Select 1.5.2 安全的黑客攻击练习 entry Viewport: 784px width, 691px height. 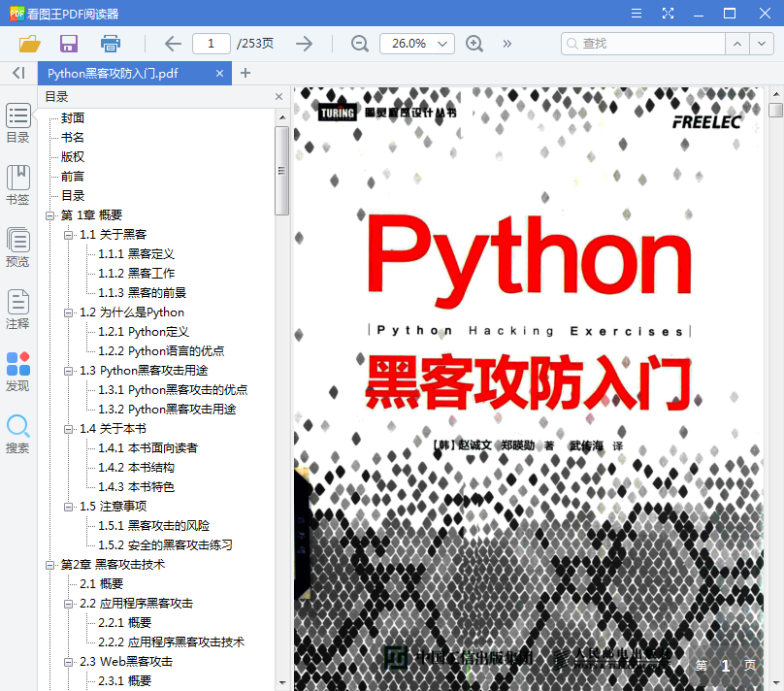point(165,545)
